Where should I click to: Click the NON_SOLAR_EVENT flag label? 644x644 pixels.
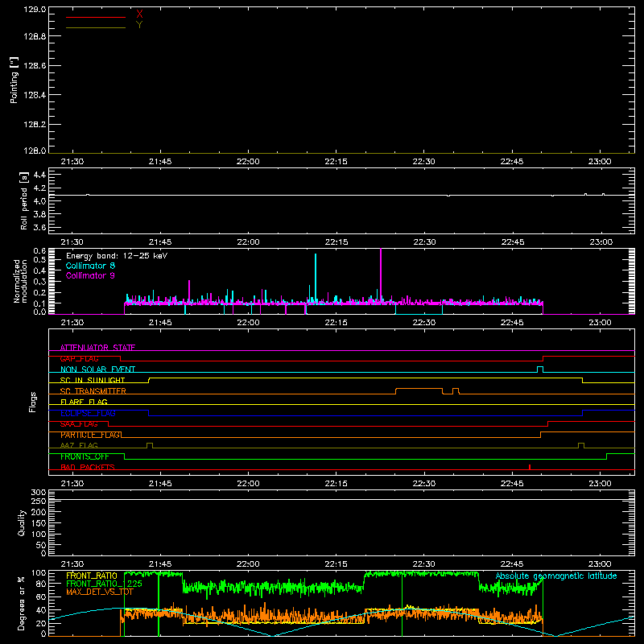click(97, 369)
